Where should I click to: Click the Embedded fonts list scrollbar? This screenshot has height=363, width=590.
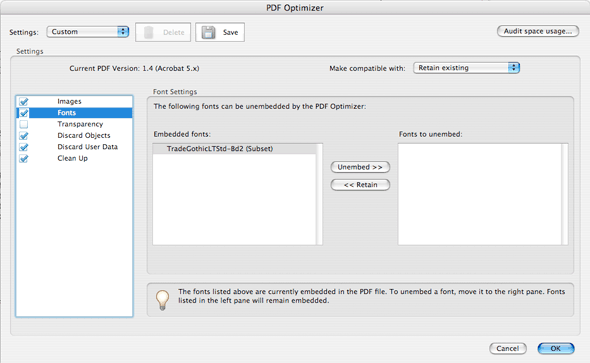[319, 194]
